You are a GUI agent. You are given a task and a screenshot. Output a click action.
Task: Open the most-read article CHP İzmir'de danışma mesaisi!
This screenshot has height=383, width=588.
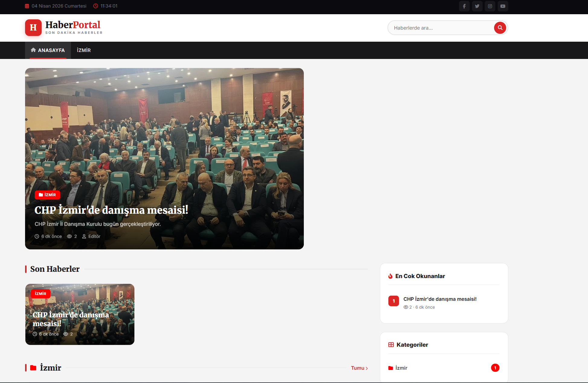[x=440, y=299]
